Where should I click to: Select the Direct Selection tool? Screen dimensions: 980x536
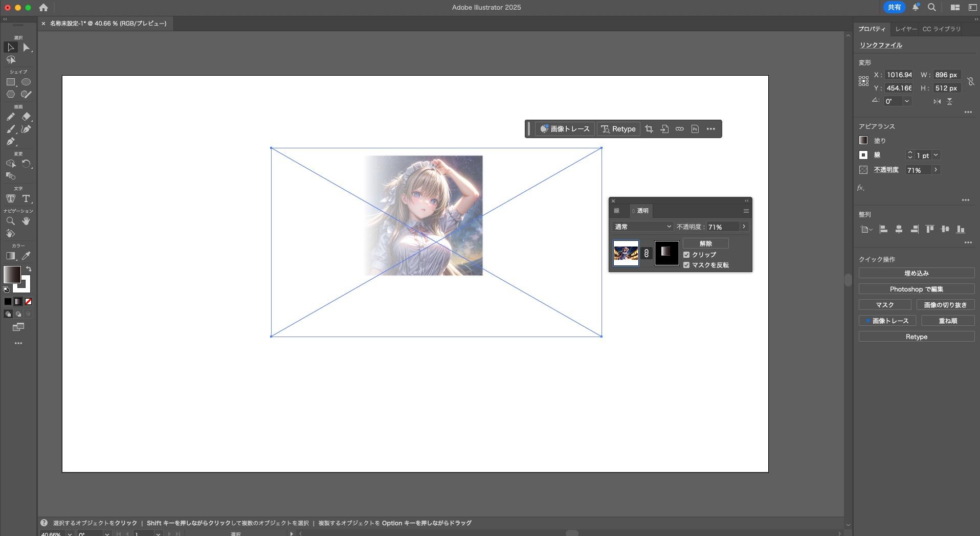[x=26, y=48]
